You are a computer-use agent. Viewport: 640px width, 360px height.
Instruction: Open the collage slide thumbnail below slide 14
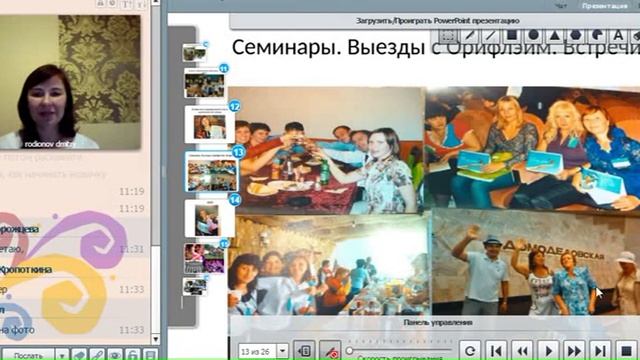(204, 258)
